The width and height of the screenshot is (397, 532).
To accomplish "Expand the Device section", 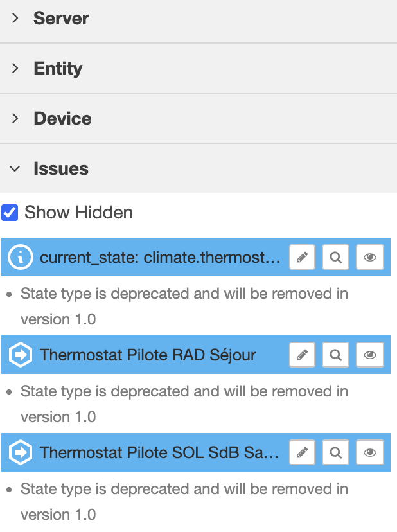I will 62,119.
